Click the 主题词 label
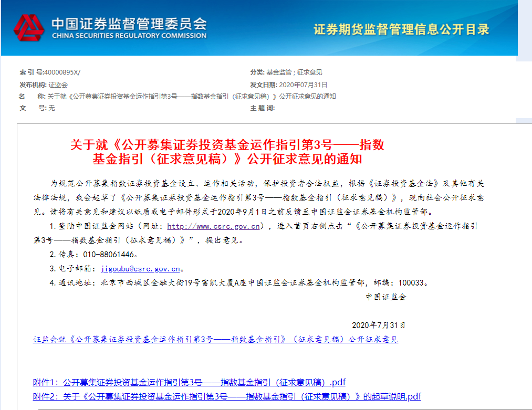This screenshot has width=532, height=410. (262, 108)
